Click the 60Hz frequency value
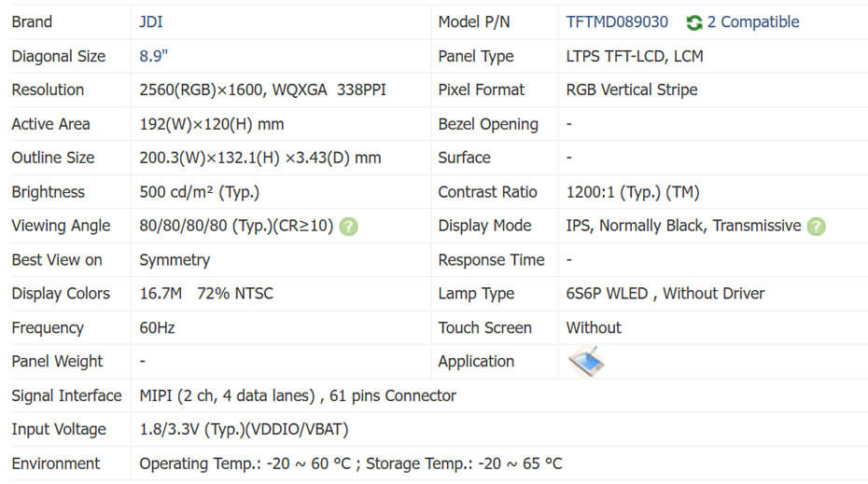The image size is (868, 484). pos(157,328)
